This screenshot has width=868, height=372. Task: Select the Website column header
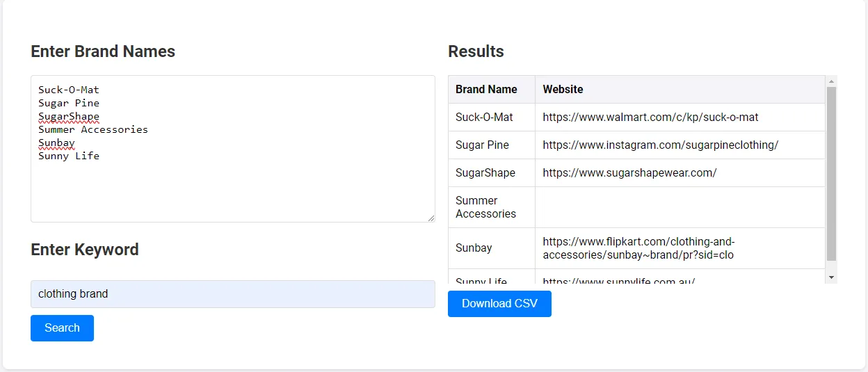(x=563, y=90)
